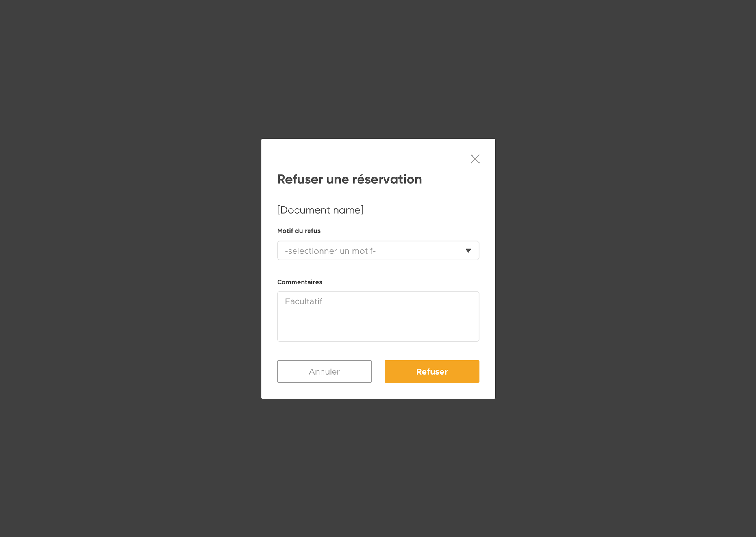Dismiss the modal via the X icon
This screenshot has width=756, height=537.
coord(475,159)
